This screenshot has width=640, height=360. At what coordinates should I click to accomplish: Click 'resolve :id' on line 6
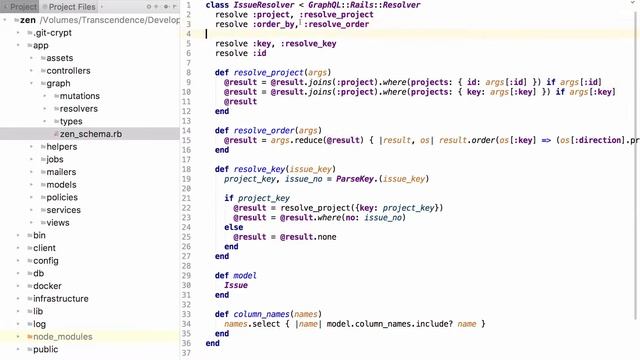241,53
